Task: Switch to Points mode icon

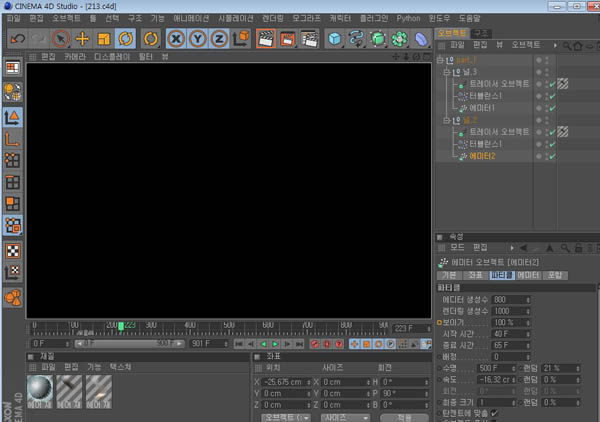Action: 13,161
